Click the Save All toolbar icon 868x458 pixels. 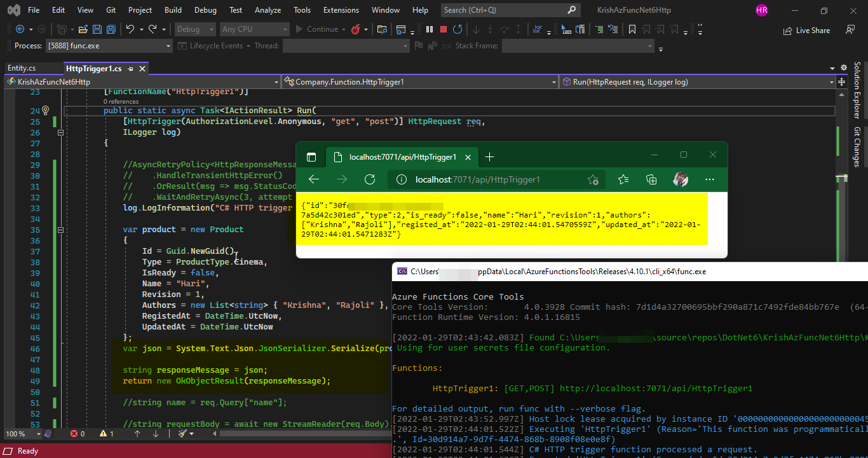[x=111, y=29]
